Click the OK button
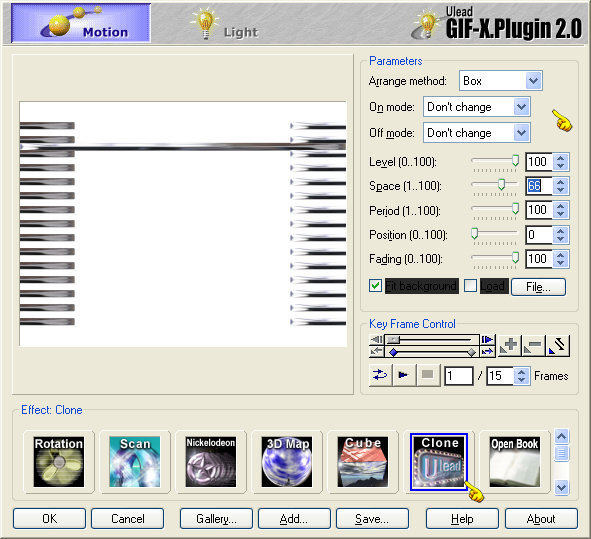 pyautogui.click(x=49, y=519)
